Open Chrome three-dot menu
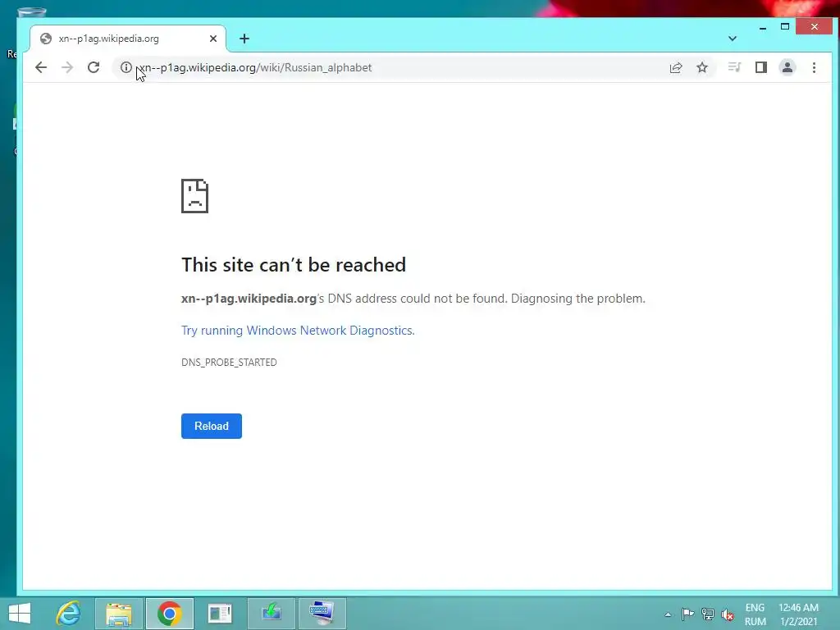 tap(815, 67)
